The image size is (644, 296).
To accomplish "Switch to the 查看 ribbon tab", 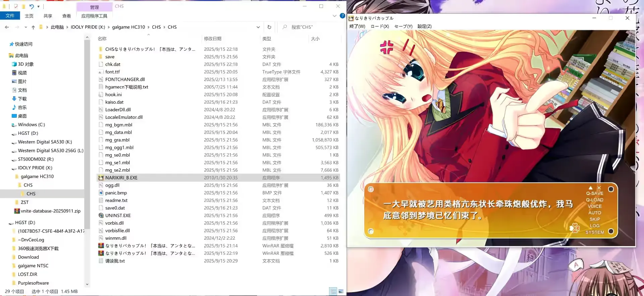I will pyautogui.click(x=66, y=16).
